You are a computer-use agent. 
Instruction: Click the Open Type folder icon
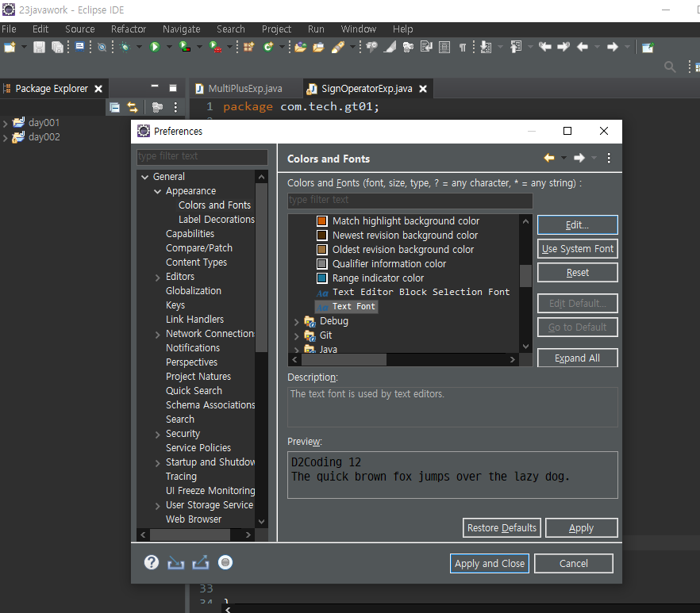tap(301, 47)
